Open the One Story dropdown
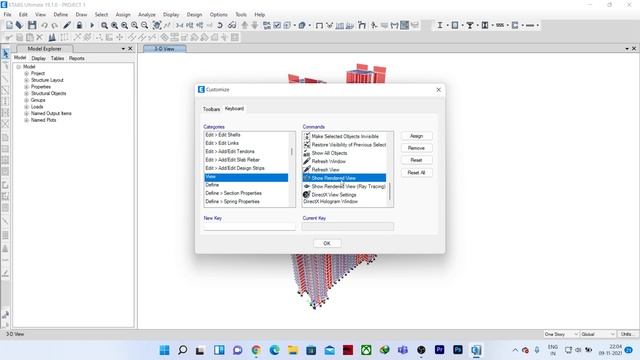 click(561, 334)
